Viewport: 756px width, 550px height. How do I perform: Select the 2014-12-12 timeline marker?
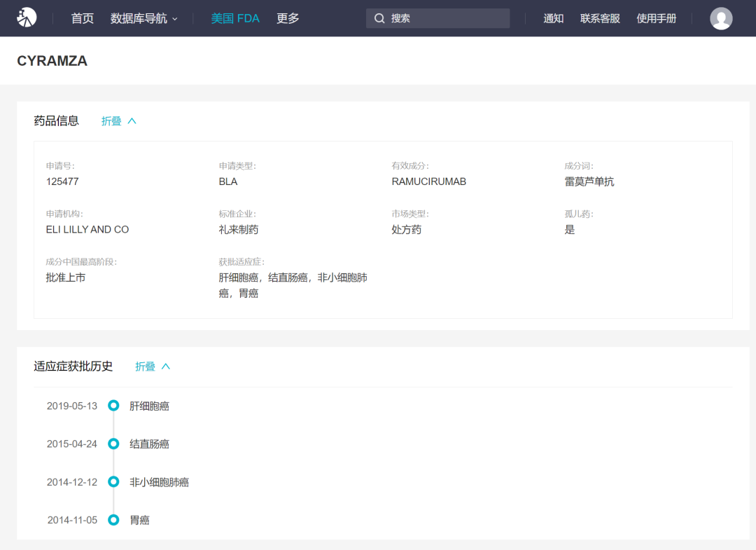coord(113,481)
